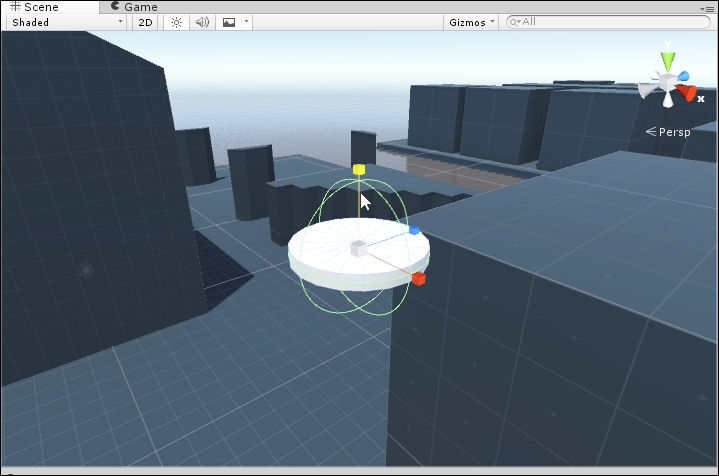Image resolution: width=719 pixels, height=476 pixels.
Task: Open the panel options menu icon
Action: point(709,8)
